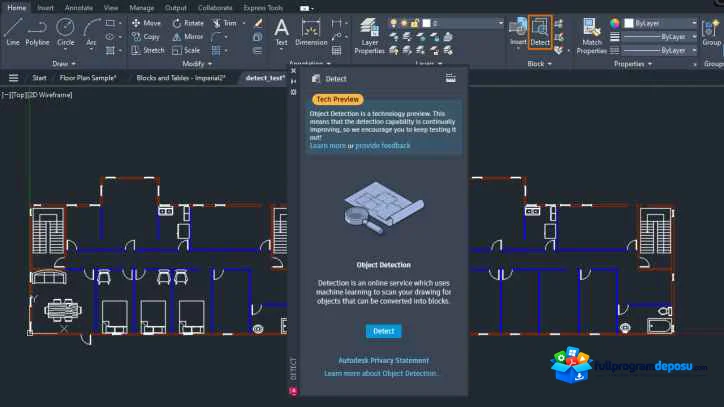This screenshot has width=724, height=407.
Task: Click the Array tool in Modify panel
Action: click(216, 50)
